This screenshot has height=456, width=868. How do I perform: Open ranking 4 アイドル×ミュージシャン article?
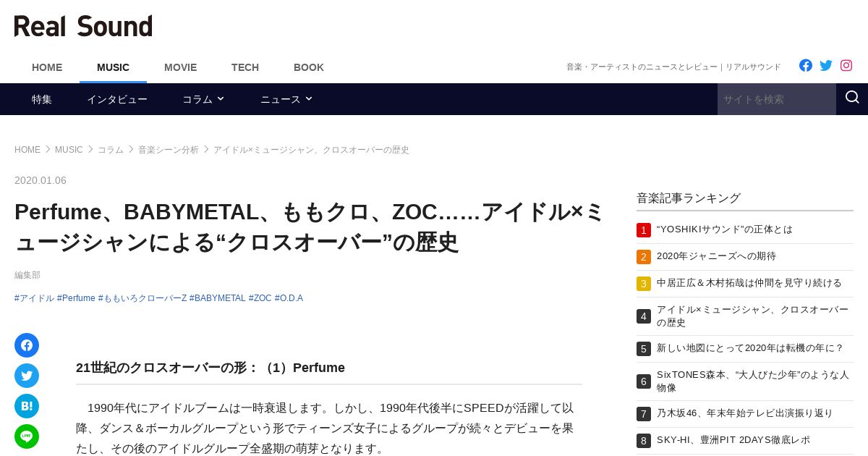(752, 316)
